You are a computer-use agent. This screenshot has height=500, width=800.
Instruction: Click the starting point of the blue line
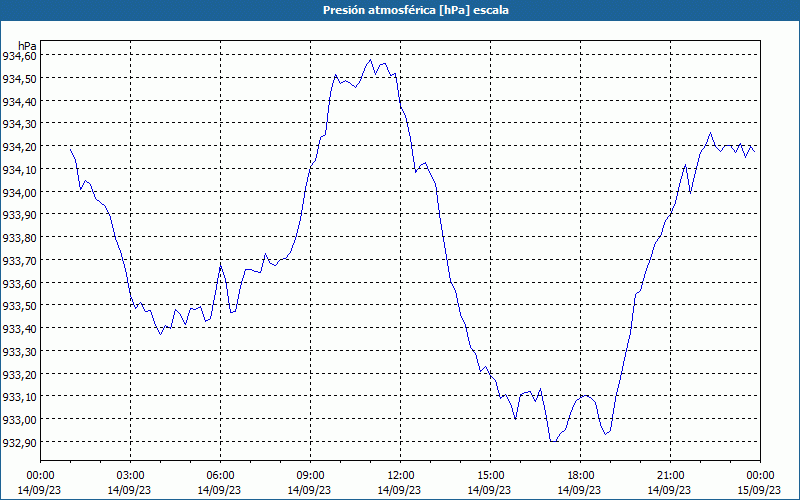pyautogui.click(x=70, y=148)
